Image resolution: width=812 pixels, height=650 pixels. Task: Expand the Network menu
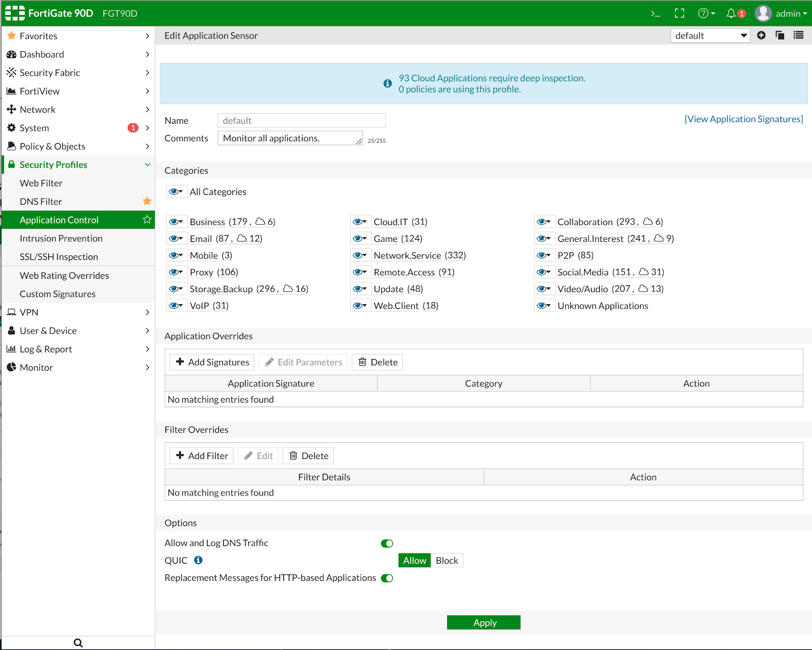78,109
